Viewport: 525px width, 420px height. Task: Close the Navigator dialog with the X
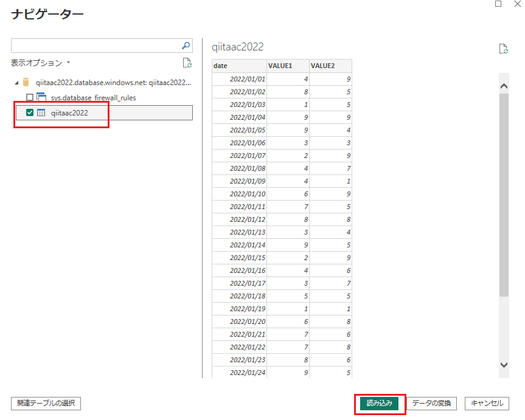point(517,4)
